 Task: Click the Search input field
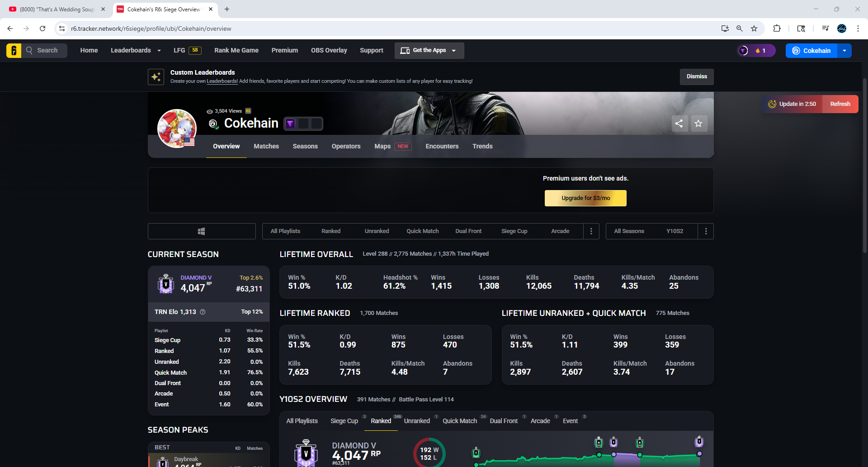pos(45,50)
